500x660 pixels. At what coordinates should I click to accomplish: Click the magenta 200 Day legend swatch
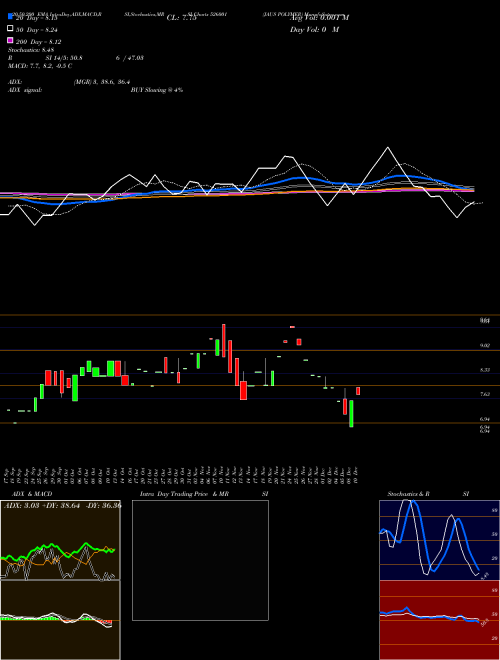click(x=10, y=40)
